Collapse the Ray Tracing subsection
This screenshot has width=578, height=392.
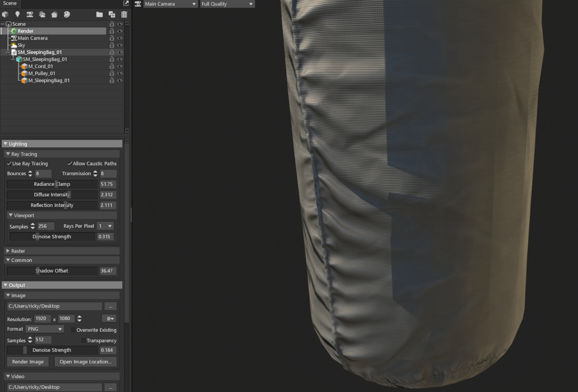point(8,154)
